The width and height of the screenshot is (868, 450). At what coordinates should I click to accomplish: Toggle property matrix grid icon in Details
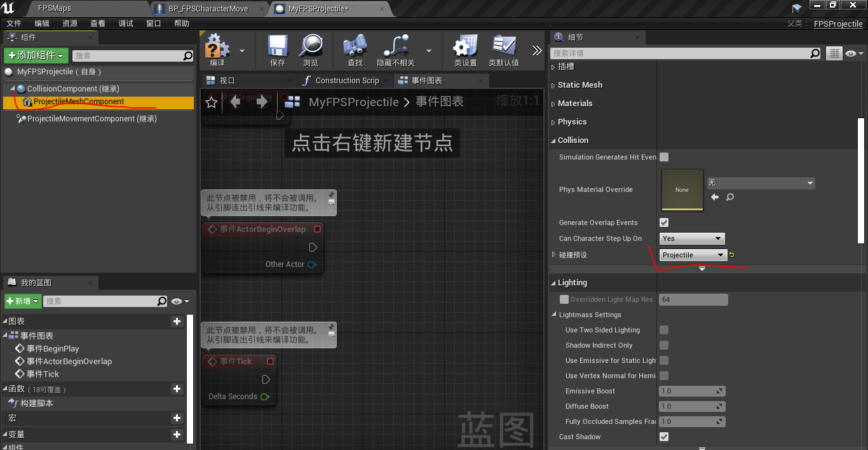point(834,53)
